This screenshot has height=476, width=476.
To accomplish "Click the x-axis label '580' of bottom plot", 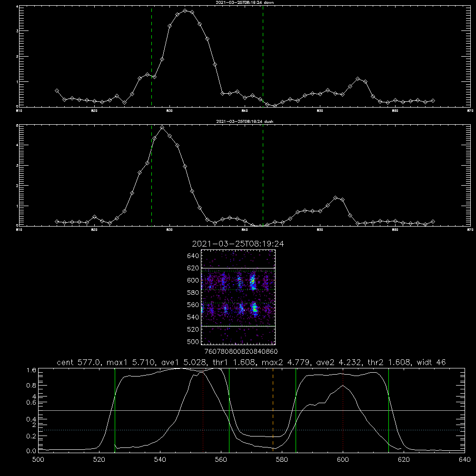I will [282, 460].
